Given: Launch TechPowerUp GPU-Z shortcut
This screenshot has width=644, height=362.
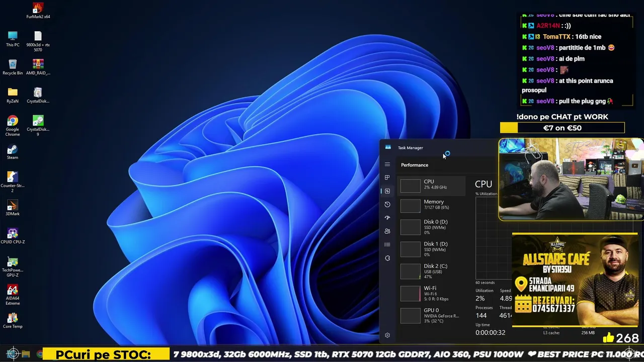Looking at the screenshot, I should (x=13, y=266).
